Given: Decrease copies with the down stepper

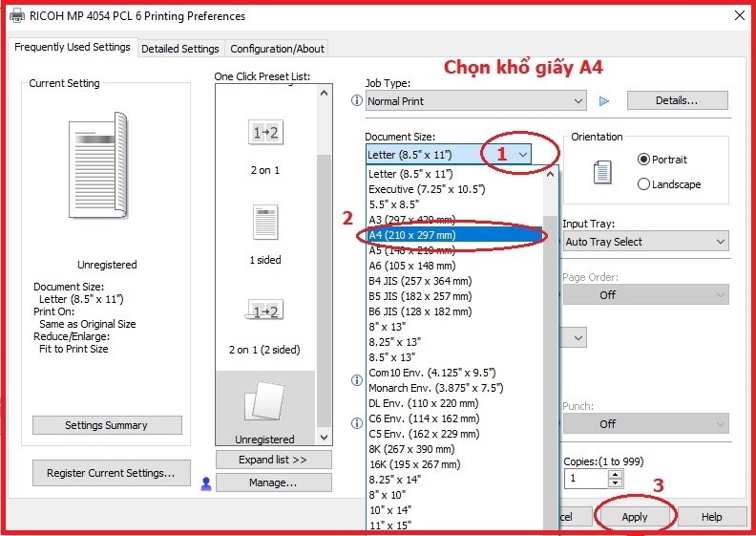Looking at the screenshot, I should (615, 482).
